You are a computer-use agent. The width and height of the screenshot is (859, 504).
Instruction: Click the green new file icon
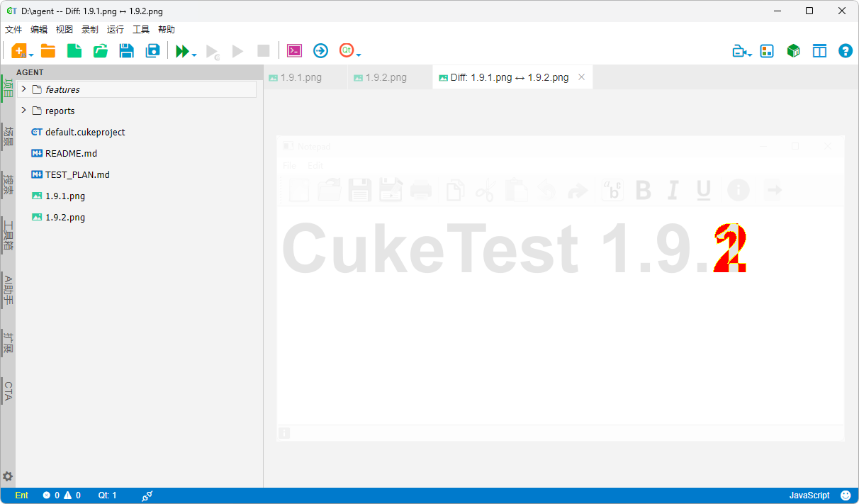pyautogui.click(x=74, y=51)
